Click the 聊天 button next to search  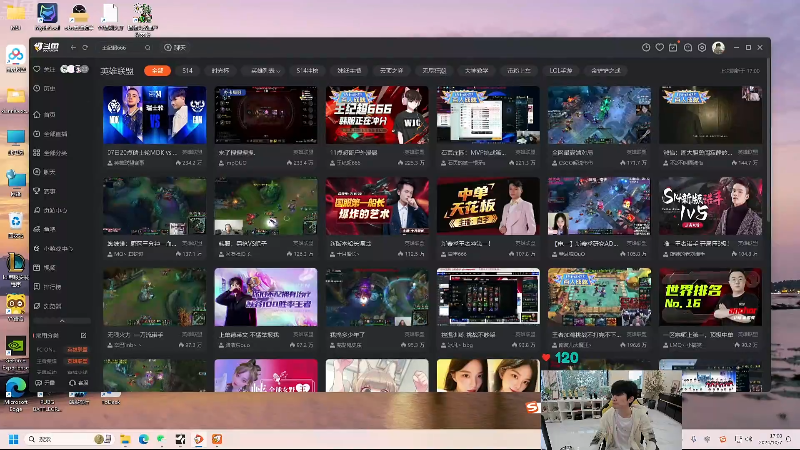pos(175,47)
